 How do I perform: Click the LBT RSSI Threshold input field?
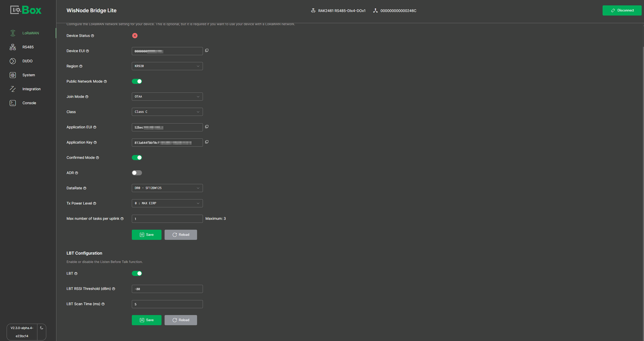click(167, 289)
